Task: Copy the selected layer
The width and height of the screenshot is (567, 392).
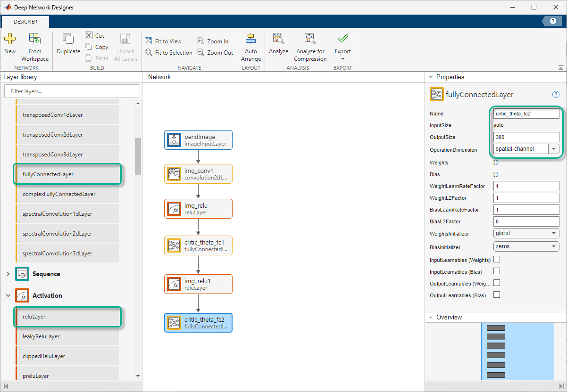Action: [x=97, y=47]
